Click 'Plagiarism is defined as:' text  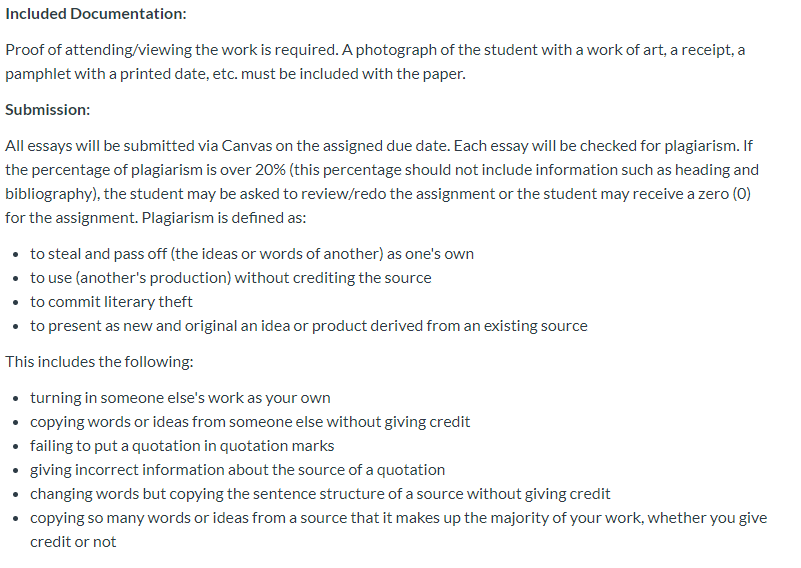224,218
